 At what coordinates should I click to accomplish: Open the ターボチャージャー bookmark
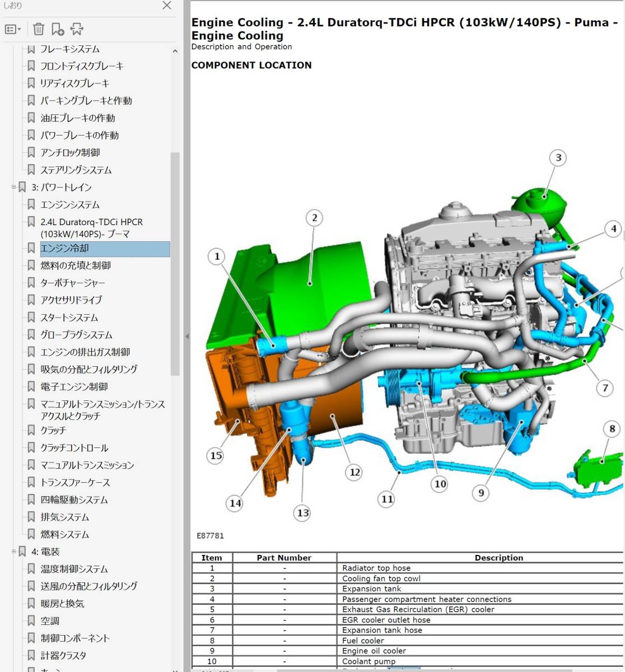(73, 283)
